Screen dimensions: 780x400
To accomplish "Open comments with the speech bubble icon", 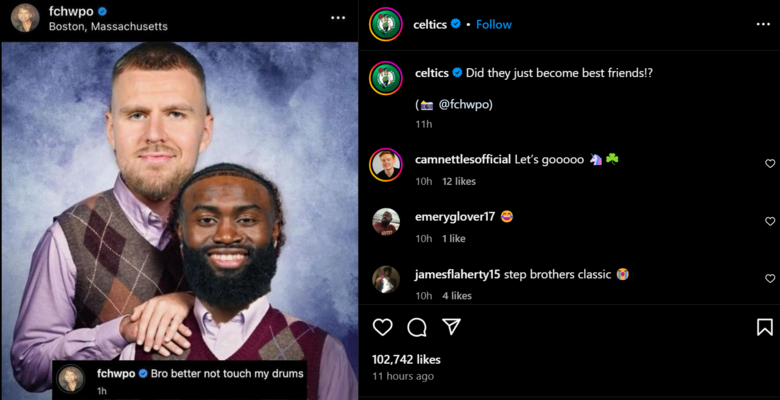I will point(417,327).
